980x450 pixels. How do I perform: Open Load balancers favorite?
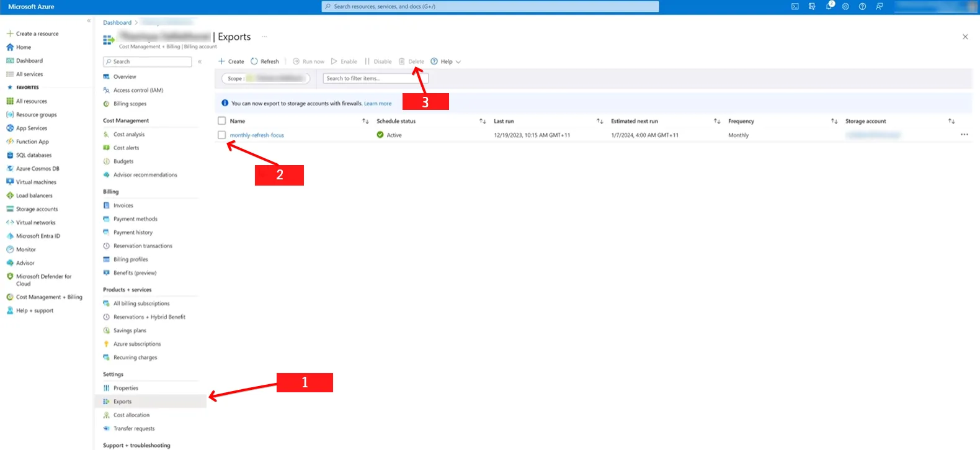pos(34,196)
